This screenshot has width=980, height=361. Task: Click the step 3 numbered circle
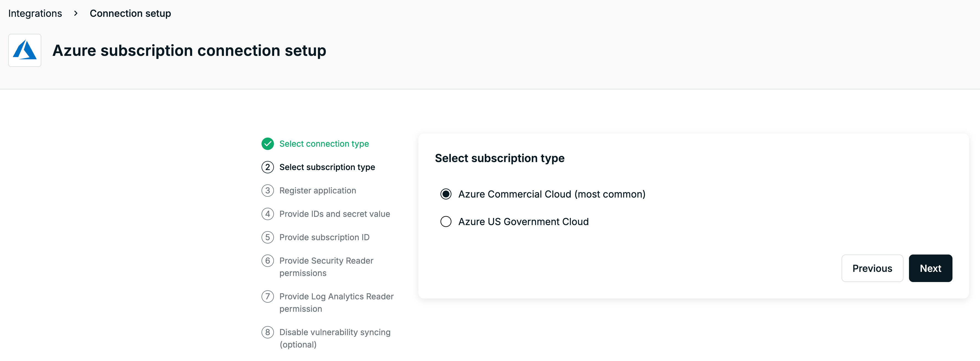pos(268,190)
